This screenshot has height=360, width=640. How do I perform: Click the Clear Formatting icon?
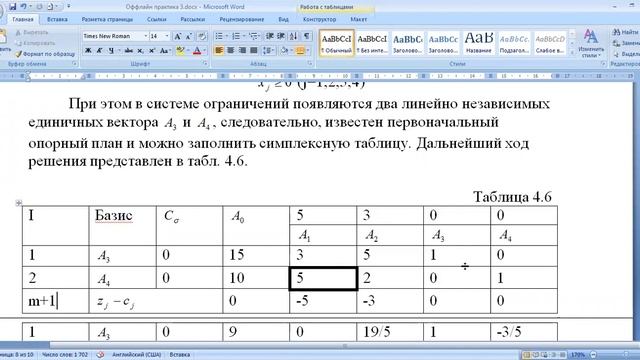pyautogui.click(x=202, y=36)
